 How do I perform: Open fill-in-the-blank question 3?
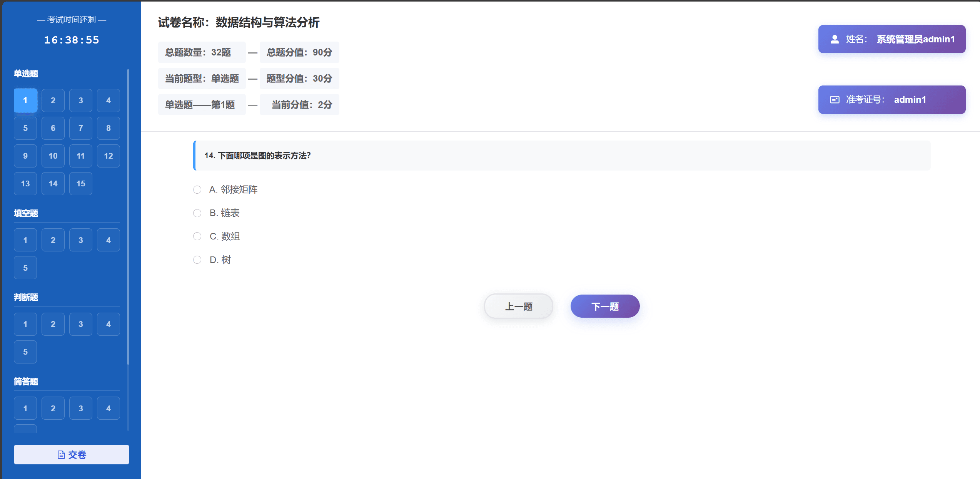81,240
